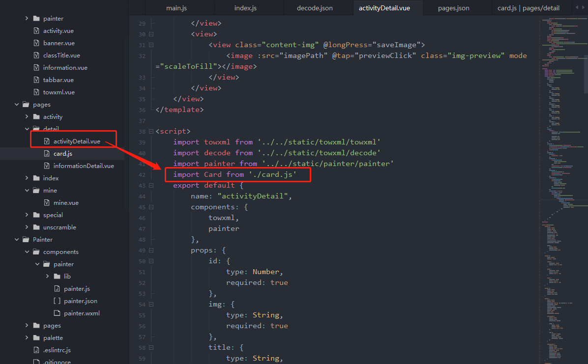Image resolution: width=588 pixels, height=364 pixels.
Task: Click the unscramble folder icon
Action: pyautogui.click(x=36, y=227)
